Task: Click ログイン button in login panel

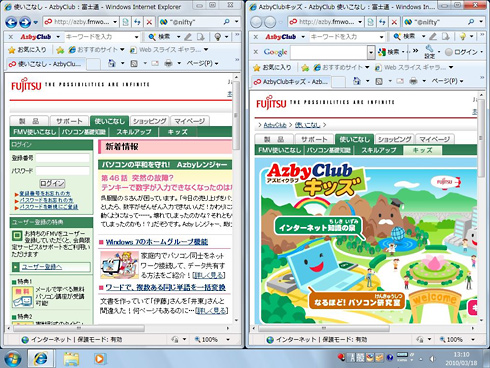Action: point(52,183)
